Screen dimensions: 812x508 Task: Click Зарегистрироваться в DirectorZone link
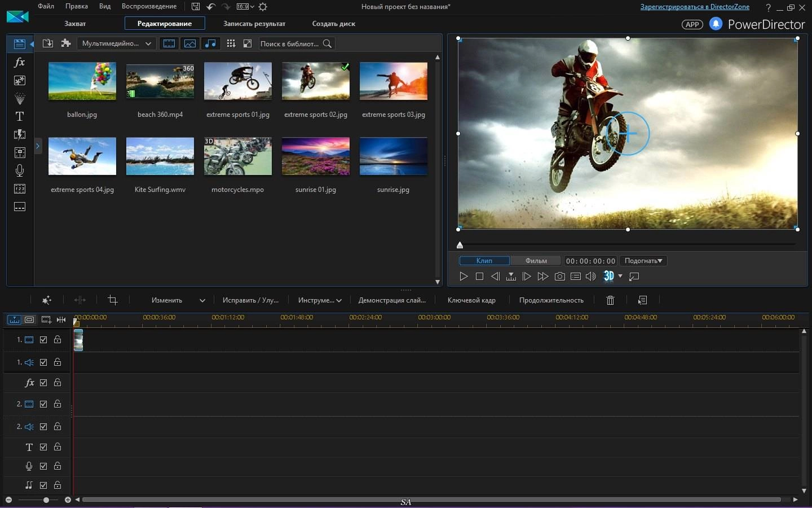(695, 7)
